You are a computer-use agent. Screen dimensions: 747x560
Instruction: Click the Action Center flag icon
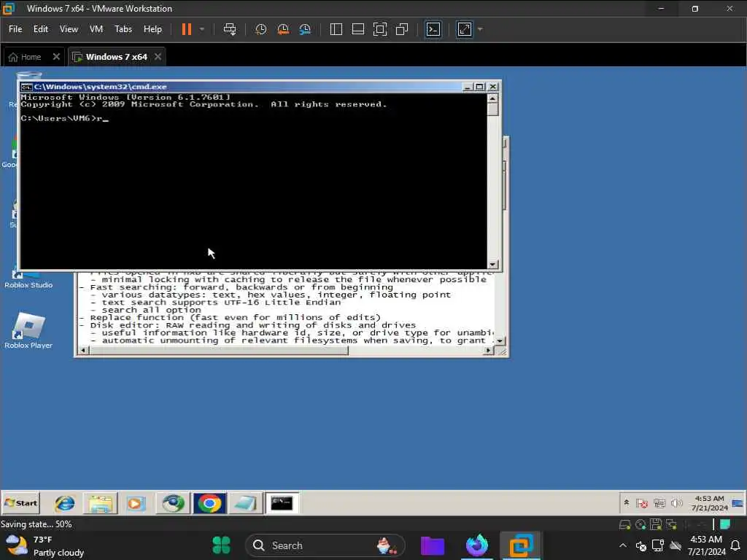(642, 503)
